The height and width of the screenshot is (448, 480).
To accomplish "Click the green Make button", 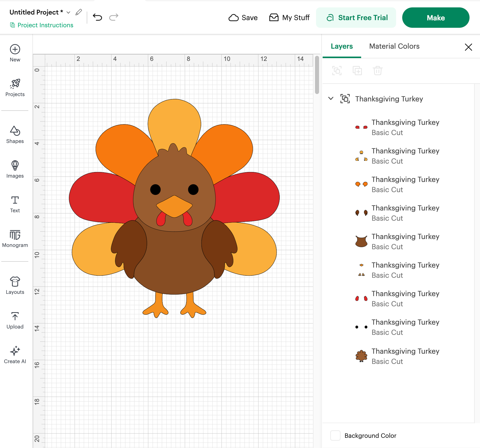I will [436, 18].
